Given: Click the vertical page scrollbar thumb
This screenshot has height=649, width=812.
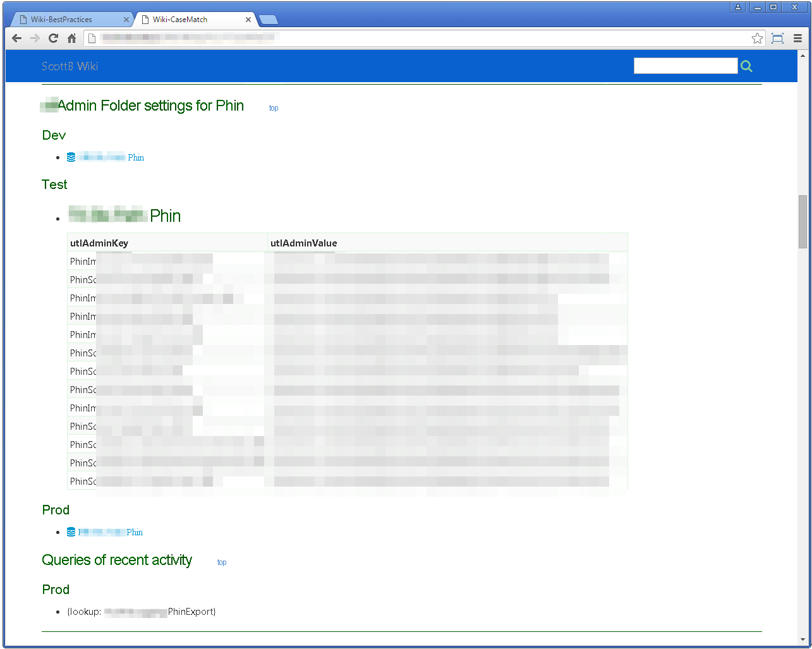Looking at the screenshot, I should pyautogui.click(x=803, y=221).
